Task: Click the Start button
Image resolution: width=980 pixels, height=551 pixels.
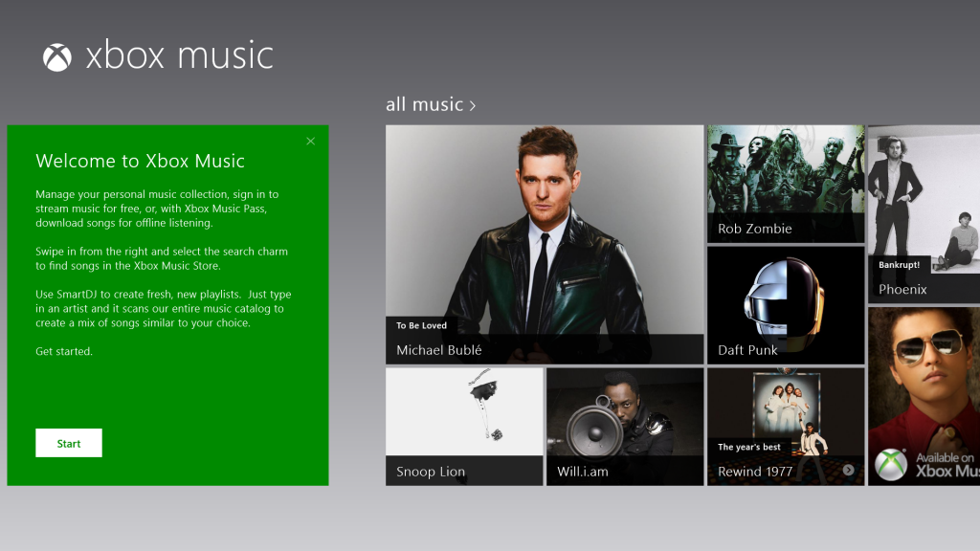Action: [69, 443]
